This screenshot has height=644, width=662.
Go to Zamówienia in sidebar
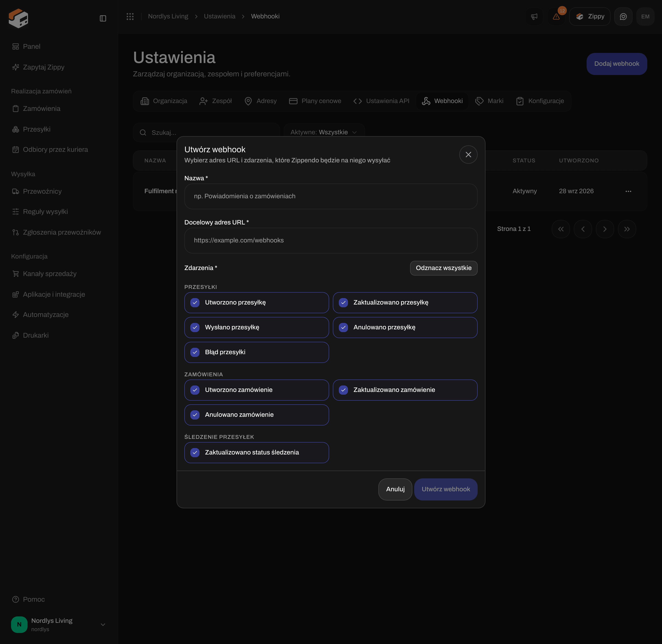[36, 109]
